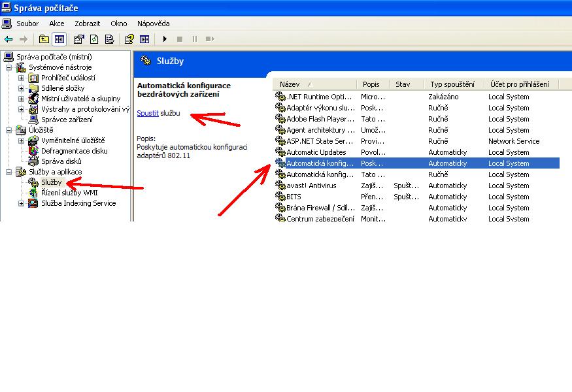572x392 pixels.
Task: Click the Export List toolbar icon
Action: point(109,39)
